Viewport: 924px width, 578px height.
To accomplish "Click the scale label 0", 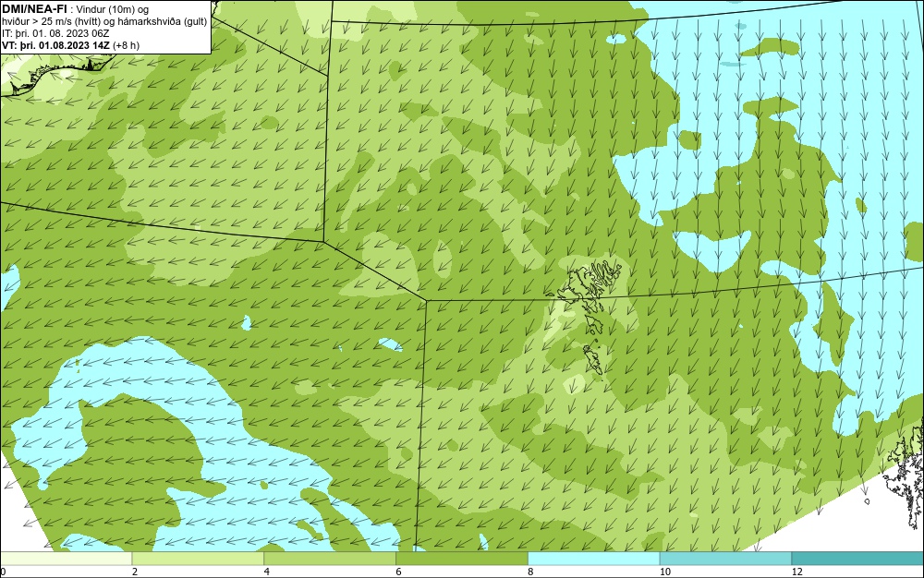I will coord(3,572).
